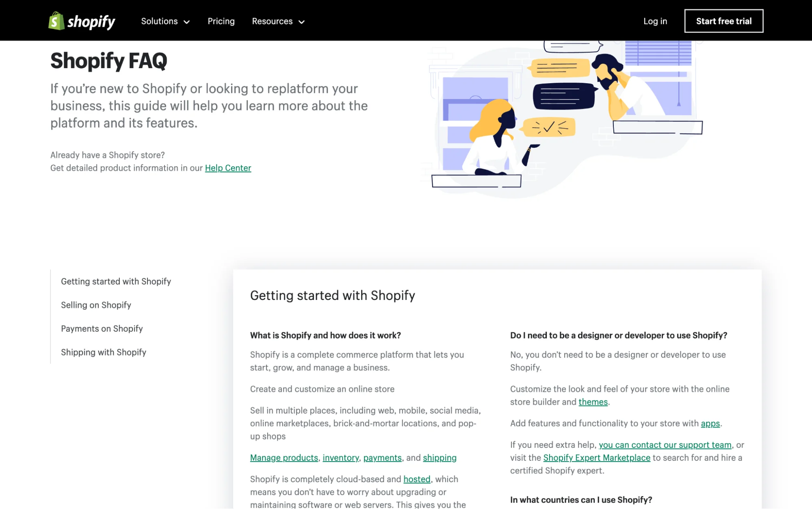Click the Start free trial button
This screenshot has width=812, height=509.
point(723,21)
